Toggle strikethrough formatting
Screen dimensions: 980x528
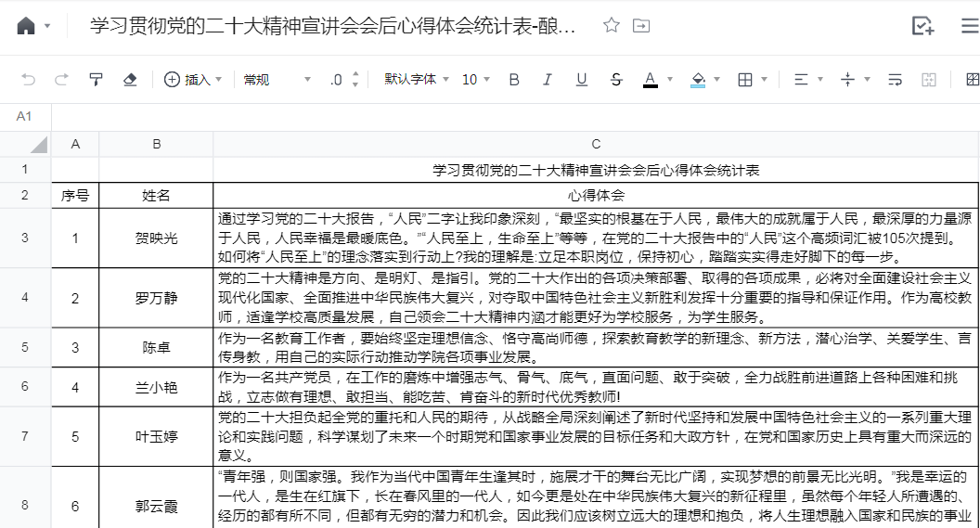click(x=615, y=80)
